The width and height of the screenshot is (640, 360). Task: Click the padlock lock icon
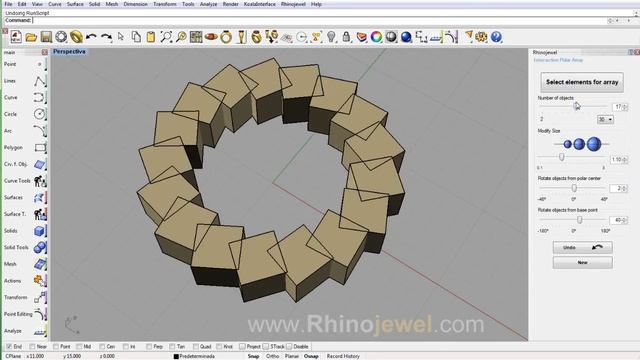tap(346, 37)
